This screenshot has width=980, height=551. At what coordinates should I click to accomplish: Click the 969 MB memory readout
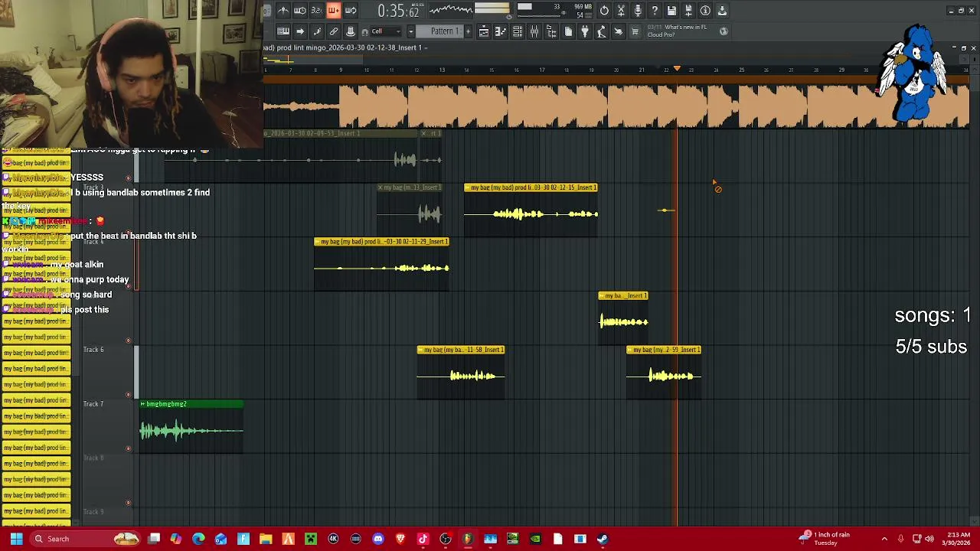coord(582,7)
